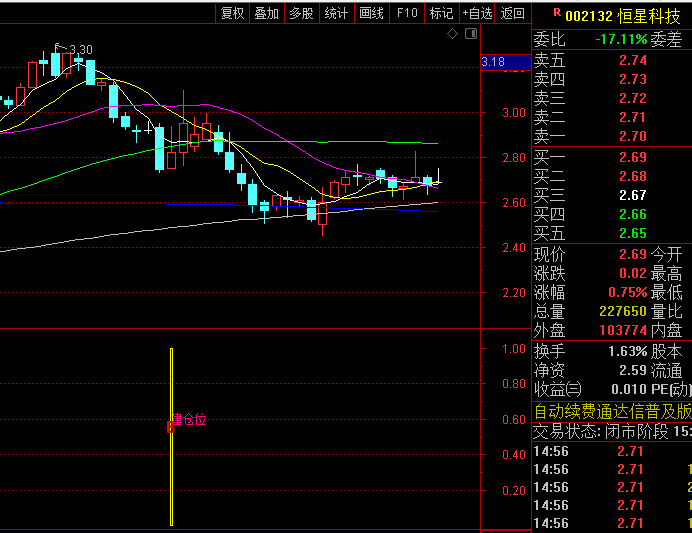Select the 现价 value 2.69

pos(632,254)
